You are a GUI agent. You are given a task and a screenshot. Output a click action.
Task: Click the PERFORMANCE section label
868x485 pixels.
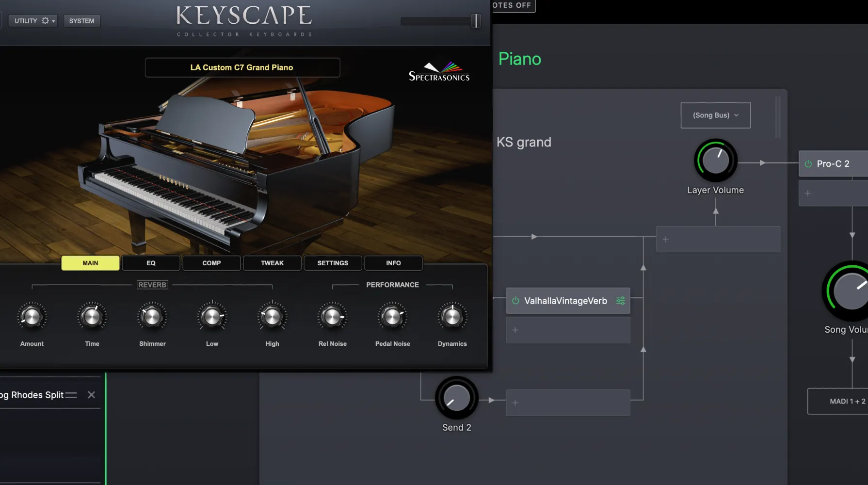tap(392, 285)
